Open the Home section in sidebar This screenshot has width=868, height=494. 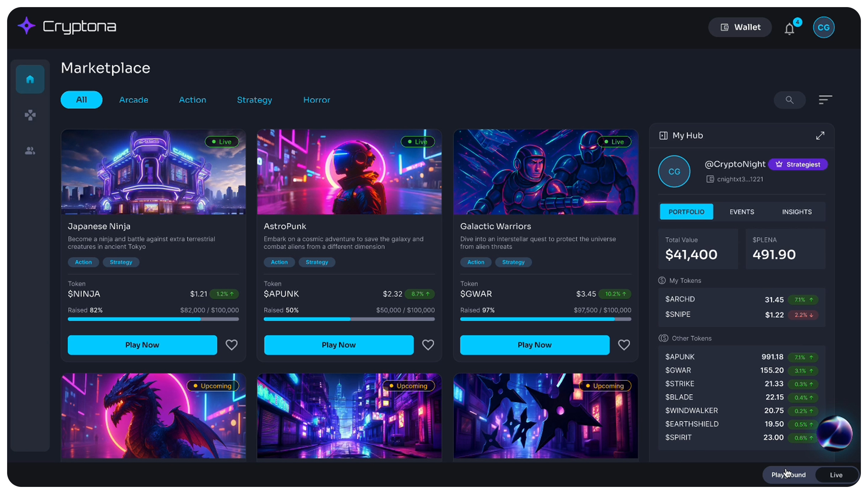[x=30, y=79]
